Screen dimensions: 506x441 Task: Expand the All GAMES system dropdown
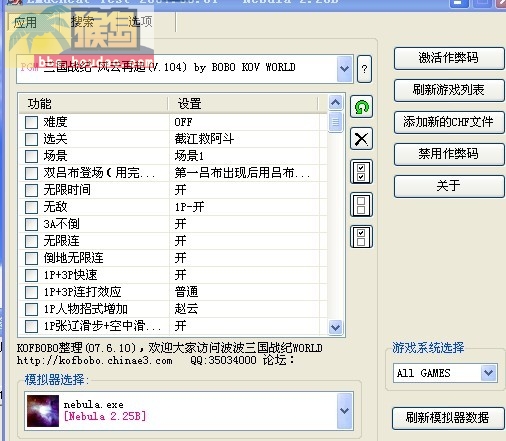point(489,373)
